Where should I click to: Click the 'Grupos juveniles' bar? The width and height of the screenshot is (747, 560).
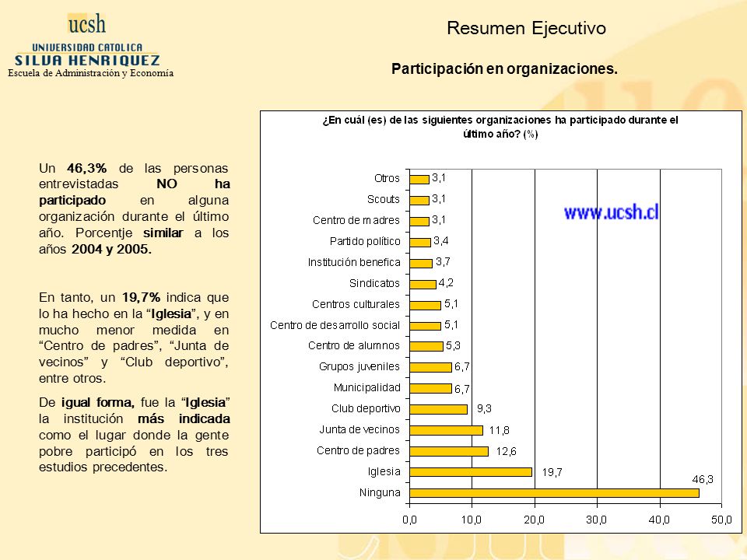[430, 367]
